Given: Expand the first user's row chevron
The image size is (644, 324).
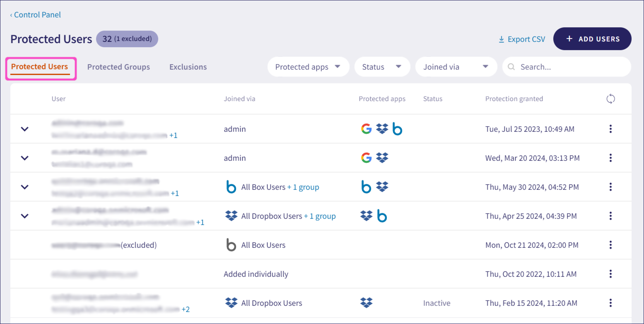Looking at the screenshot, I should click(25, 129).
